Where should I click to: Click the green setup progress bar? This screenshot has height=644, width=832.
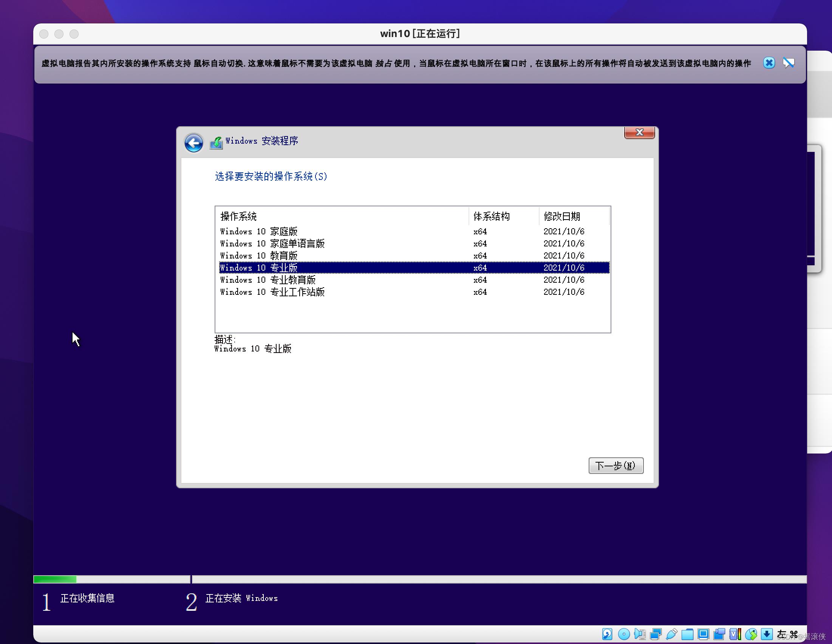pyautogui.click(x=111, y=579)
